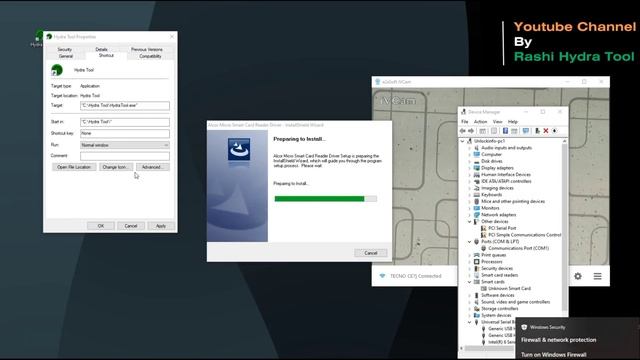640x360 pixels.
Task: Click Forward arrow in Device Manager toolbar
Action: pyautogui.click(x=471, y=131)
